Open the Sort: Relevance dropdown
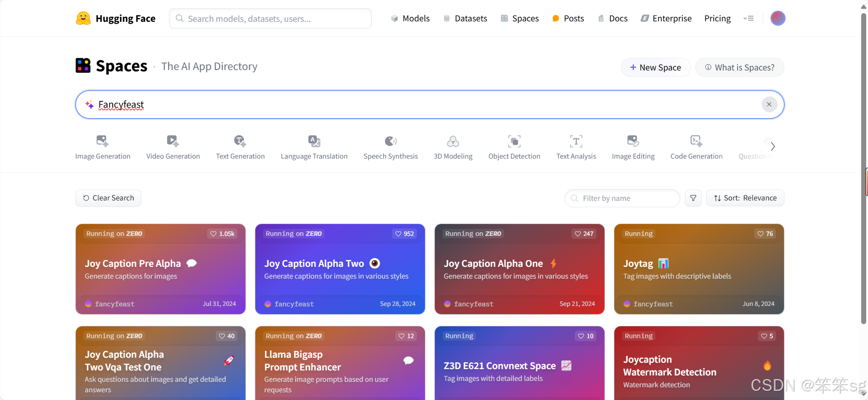Viewport: 868px width, 400px height. (x=745, y=198)
